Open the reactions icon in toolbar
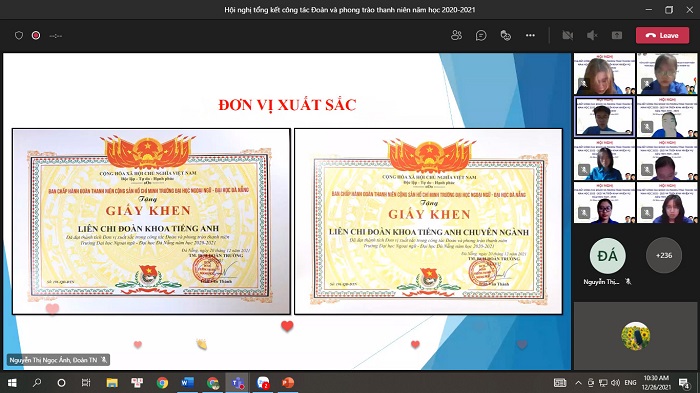This screenshot has height=393, width=700. point(505,35)
